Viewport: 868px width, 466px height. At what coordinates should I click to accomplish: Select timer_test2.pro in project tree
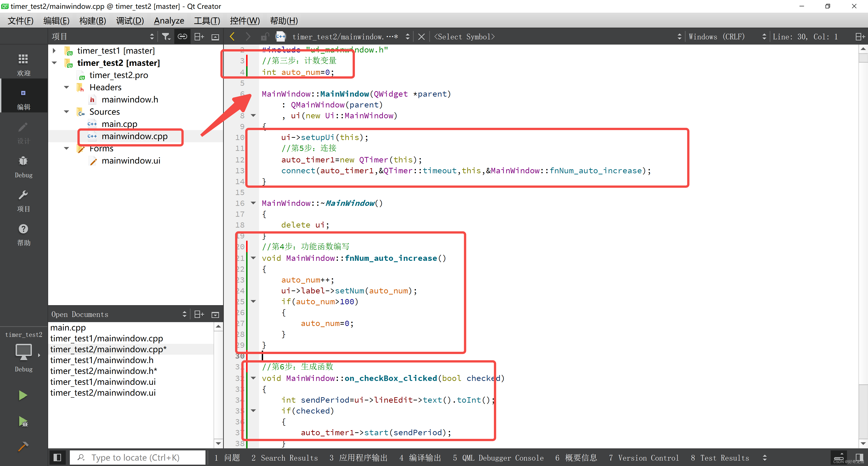[x=119, y=75]
